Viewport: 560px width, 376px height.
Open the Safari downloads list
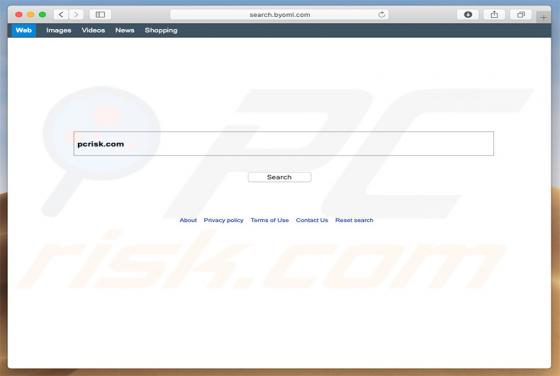468,15
